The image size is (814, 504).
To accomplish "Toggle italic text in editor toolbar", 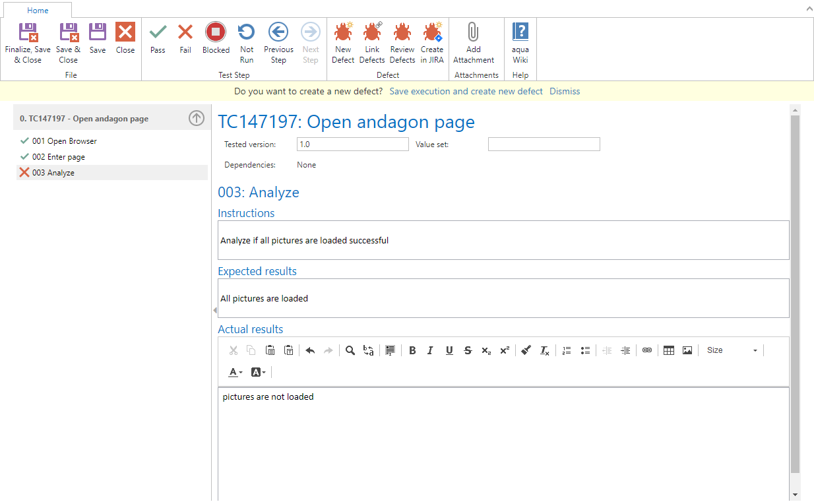I will [430, 351].
